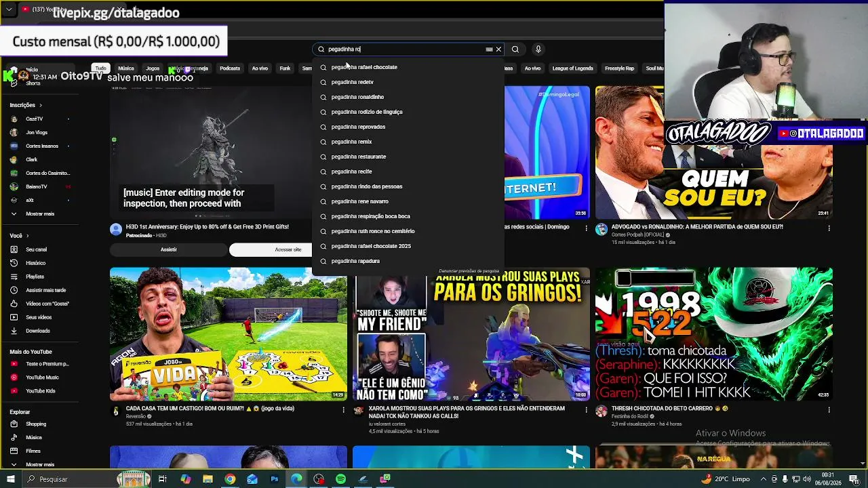Select suggestion 'pegadinha reprovados'
868x488 pixels.
tap(408, 127)
